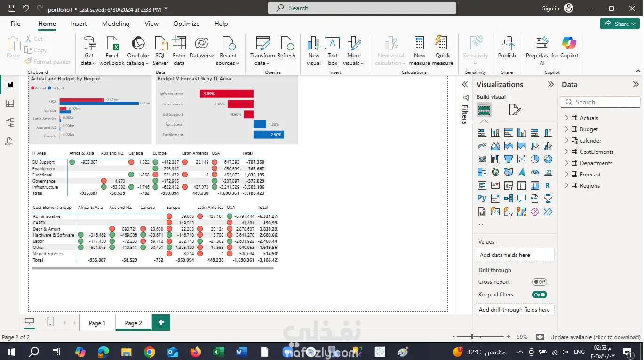This screenshot has width=644, height=360.
Task: Select the Pie chart visual
Action: [x=534, y=159]
